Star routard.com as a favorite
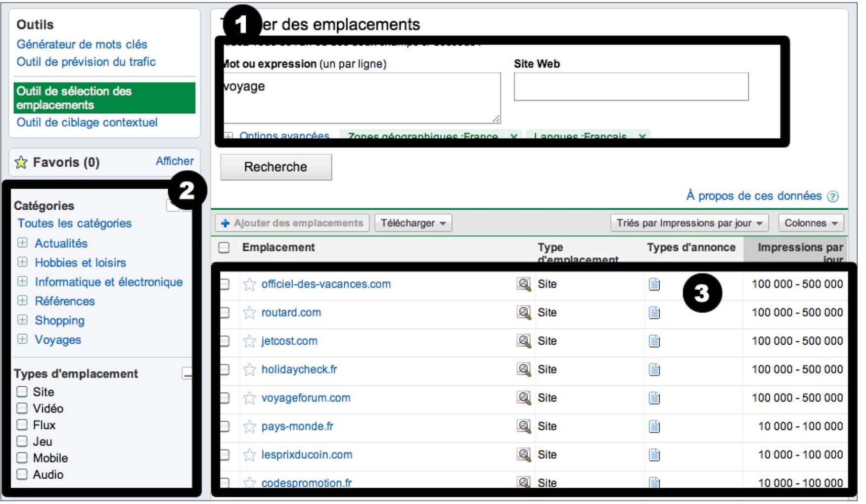The height and width of the screenshot is (504, 866). (249, 313)
